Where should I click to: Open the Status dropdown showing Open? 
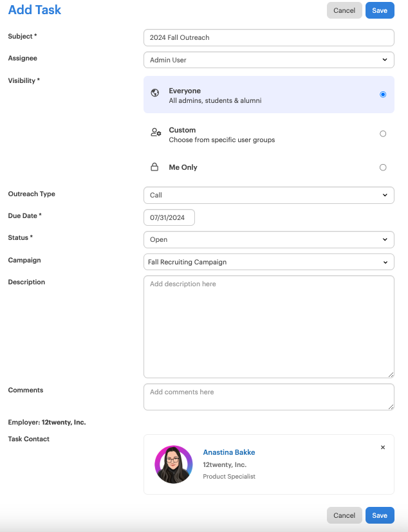pos(269,239)
